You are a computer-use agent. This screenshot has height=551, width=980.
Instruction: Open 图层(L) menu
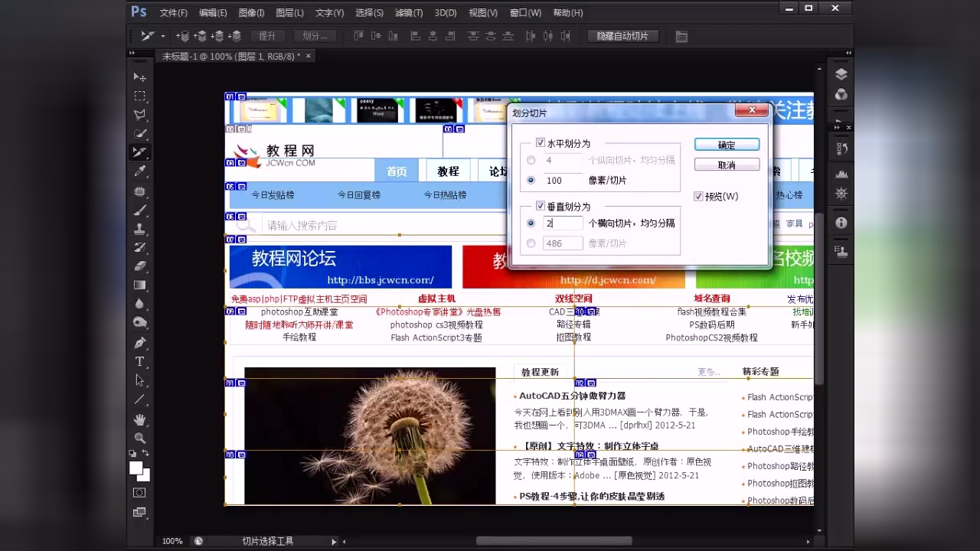(x=289, y=13)
